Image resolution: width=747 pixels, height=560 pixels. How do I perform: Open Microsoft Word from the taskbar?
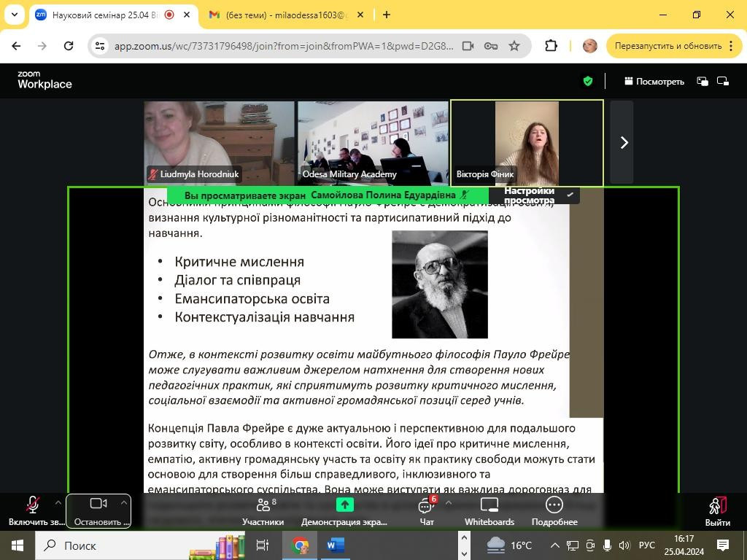point(335,545)
